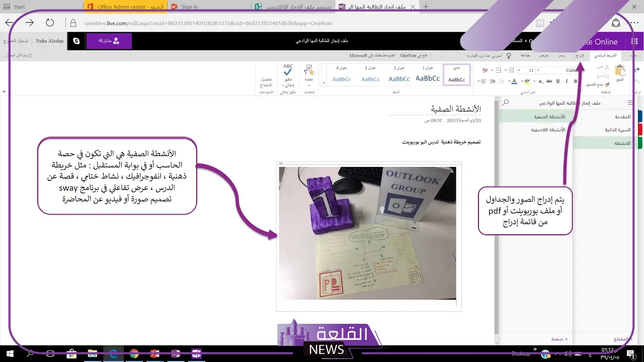
Task: Open the Insert (إدراج) ribbon tab
Action: point(580,56)
